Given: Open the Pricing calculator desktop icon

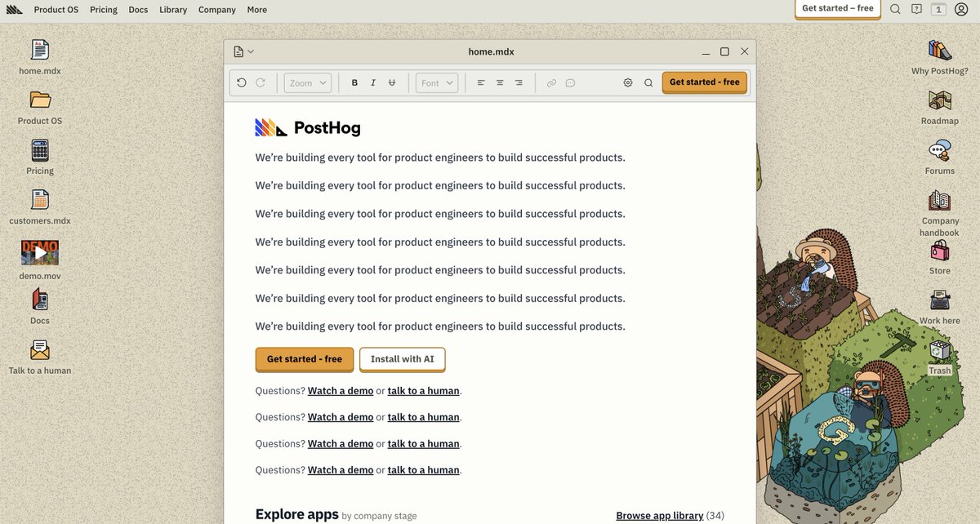Looking at the screenshot, I should [x=40, y=150].
